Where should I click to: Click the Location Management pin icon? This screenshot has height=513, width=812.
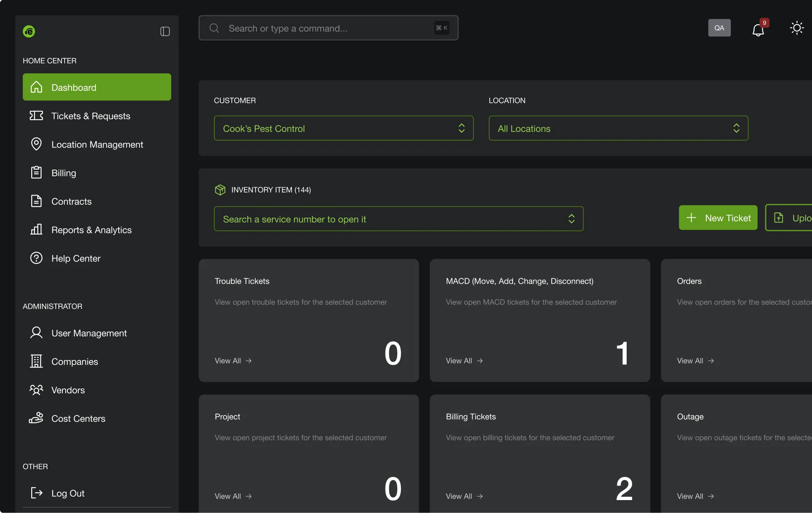(x=36, y=144)
